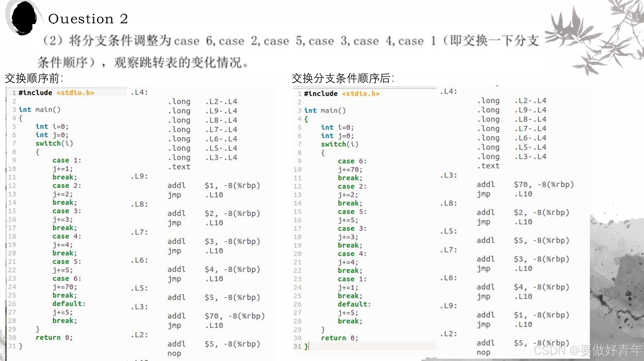Click the ".L3:" label in right assembly
644x361 pixels.
click(x=448, y=175)
